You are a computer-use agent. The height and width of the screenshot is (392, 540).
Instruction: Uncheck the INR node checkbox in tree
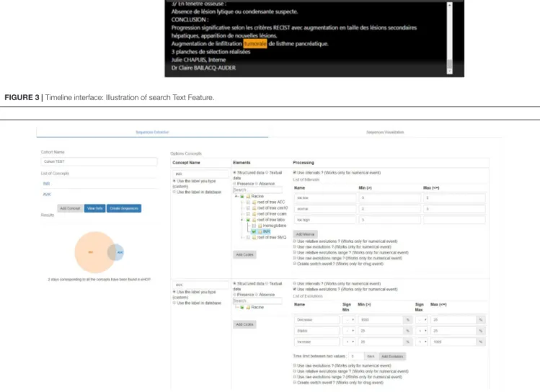(254, 231)
